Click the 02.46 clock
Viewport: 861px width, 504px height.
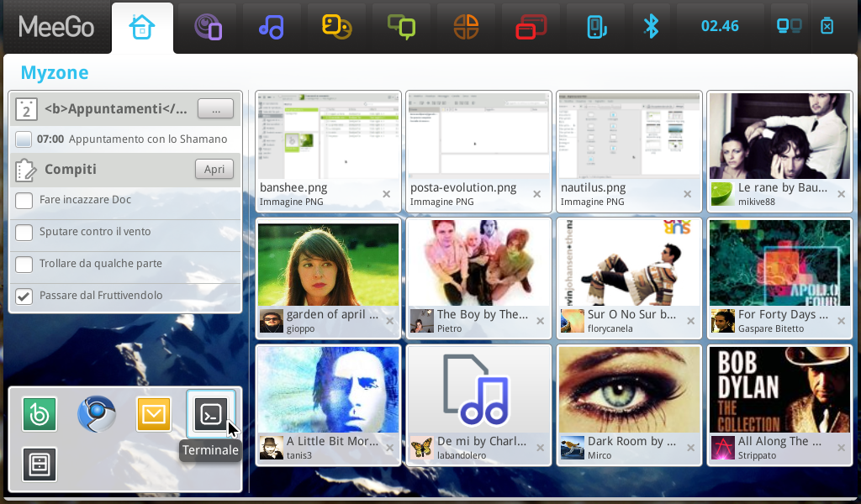720,26
